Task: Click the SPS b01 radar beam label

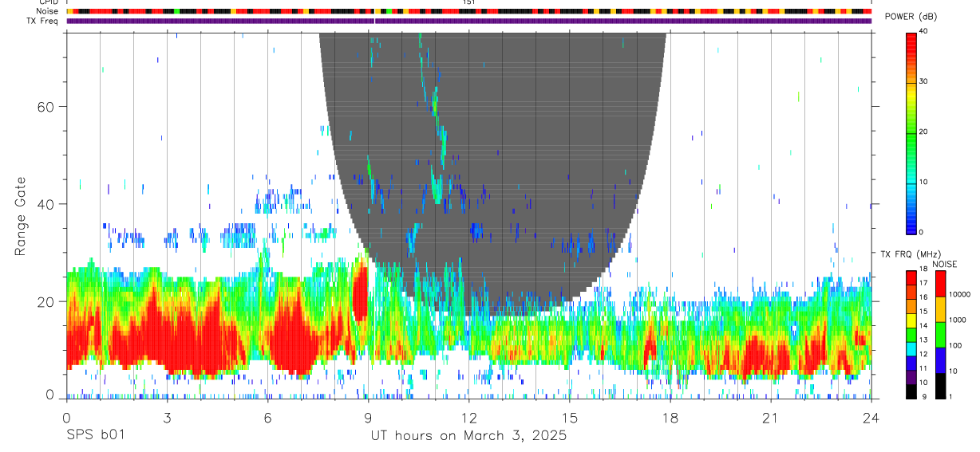Action: click(95, 436)
